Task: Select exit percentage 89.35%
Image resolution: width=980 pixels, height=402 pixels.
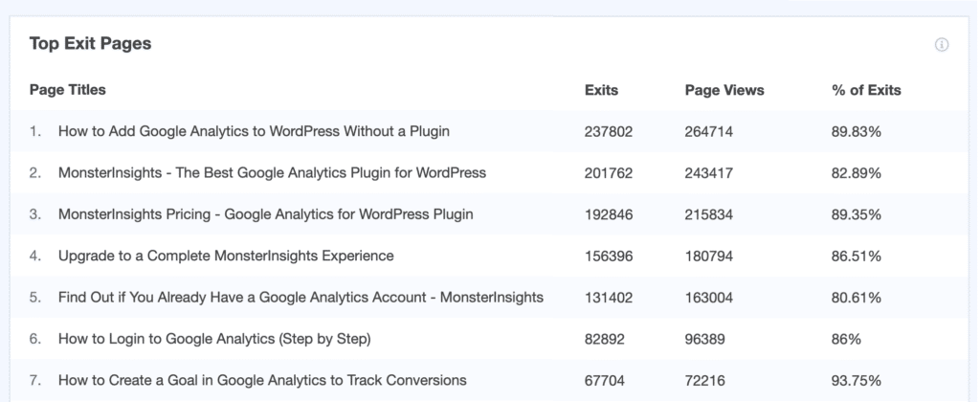Action: click(x=857, y=215)
